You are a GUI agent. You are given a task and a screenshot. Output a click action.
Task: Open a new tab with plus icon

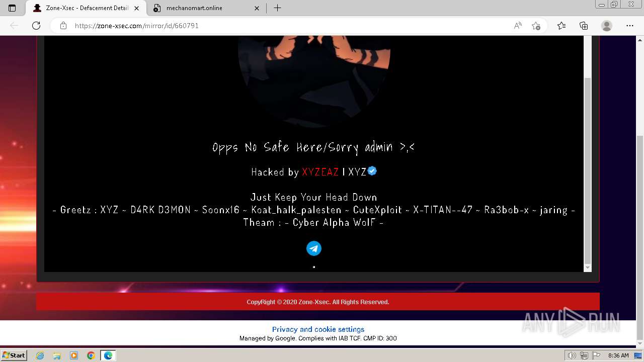click(x=277, y=8)
